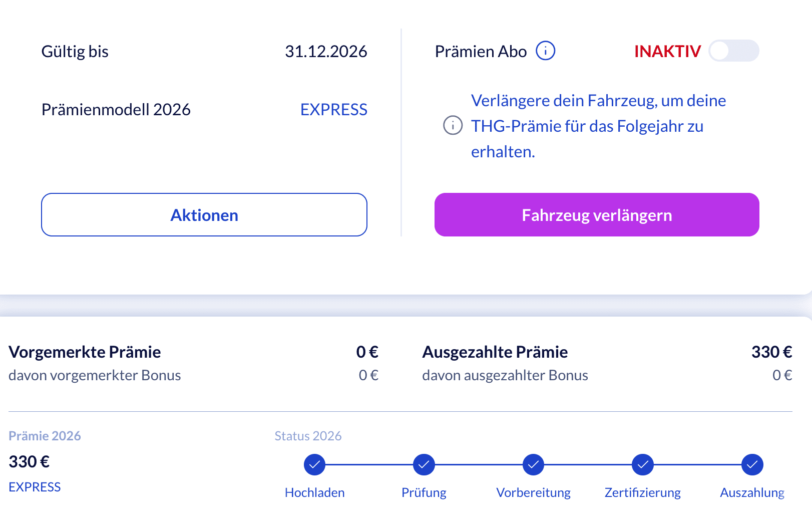Screen dimensions: 812x515
Task: Toggle the Prämien Abo switch on
Action: (733, 51)
